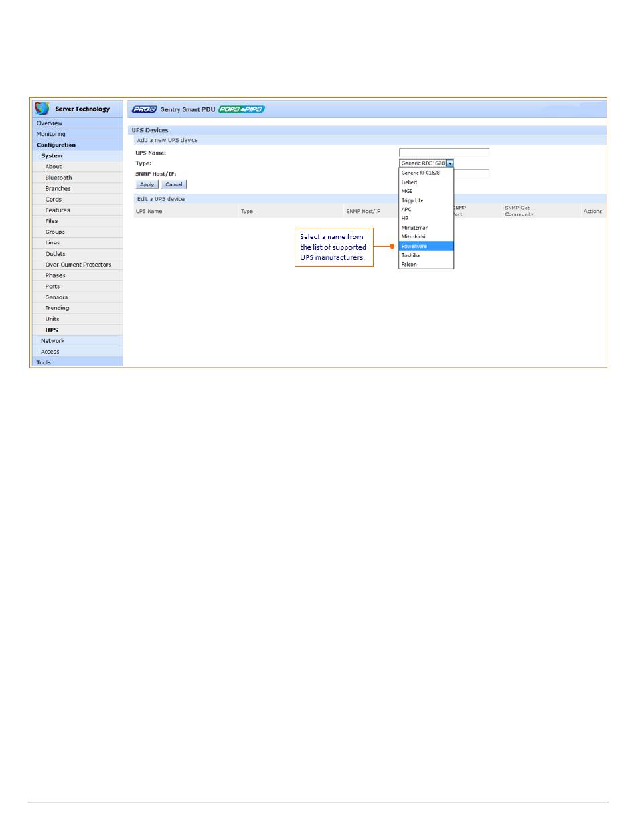This screenshot has height=840, width=636.
Task: Click the POPS ePIPS badge
Action: [242, 109]
